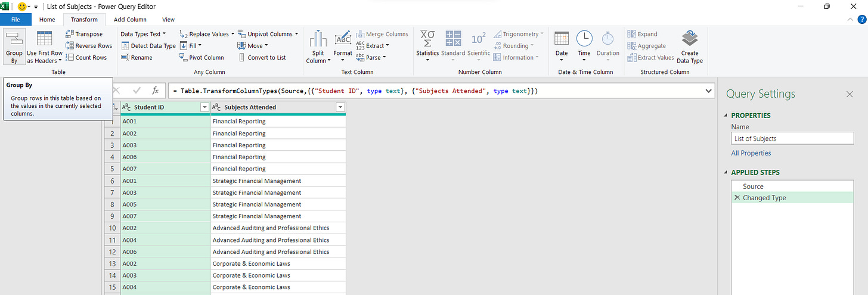This screenshot has height=295, width=868.
Task: Click the Count Rows icon
Action: click(70, 57)
